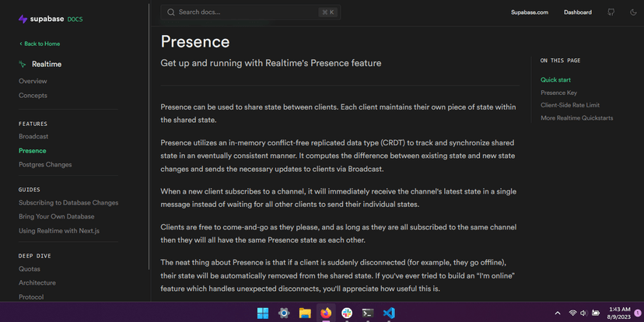The height and width of the screenshot is (322, 644).
Task: Click the Supabase logo icon
Action: click(x=23, y=18)
